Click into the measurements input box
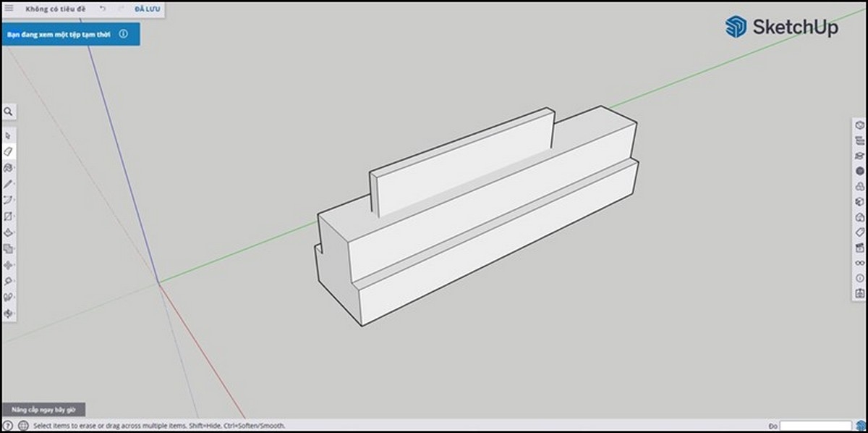 click(x=815, y=426)
